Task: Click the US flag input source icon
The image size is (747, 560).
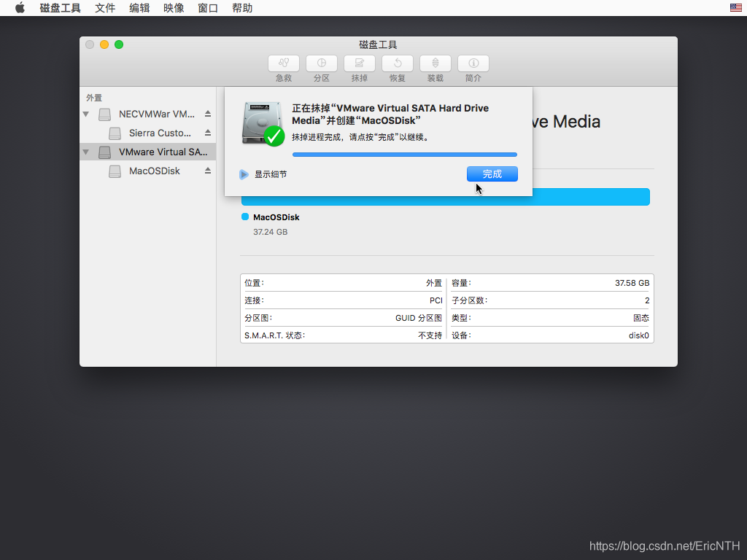Action: [735, 7]
